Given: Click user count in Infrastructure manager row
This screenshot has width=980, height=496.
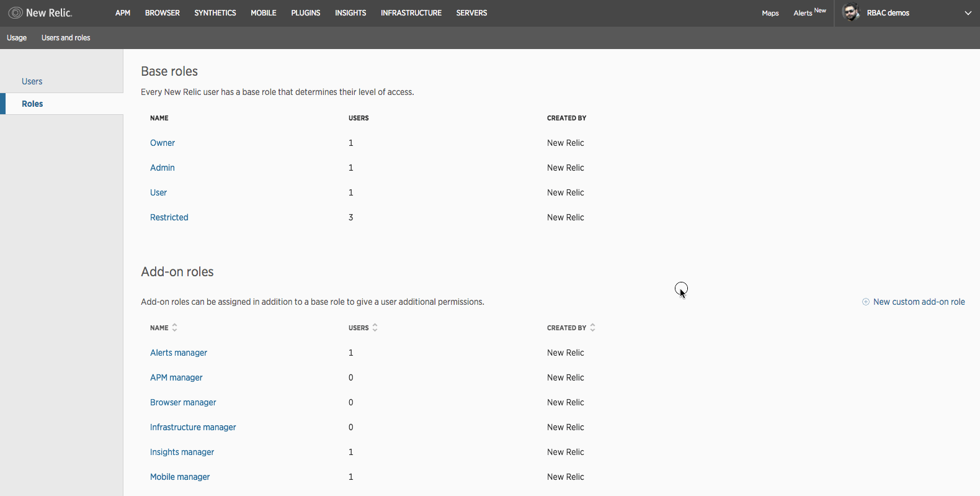Looking at the screenshot, I should click(351, 427).
